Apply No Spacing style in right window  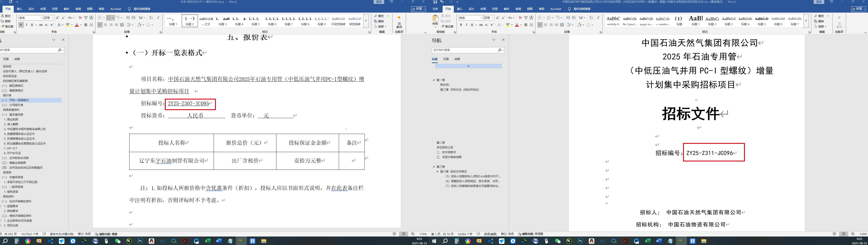pyautogui.click(x=629, y=21)
